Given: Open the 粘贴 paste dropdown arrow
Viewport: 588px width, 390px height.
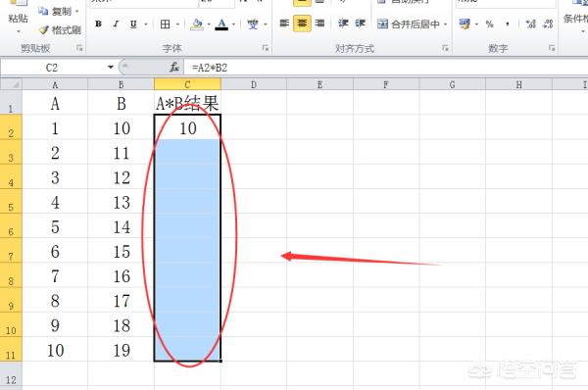Looking at the screenshot, I should coord(19,32).
